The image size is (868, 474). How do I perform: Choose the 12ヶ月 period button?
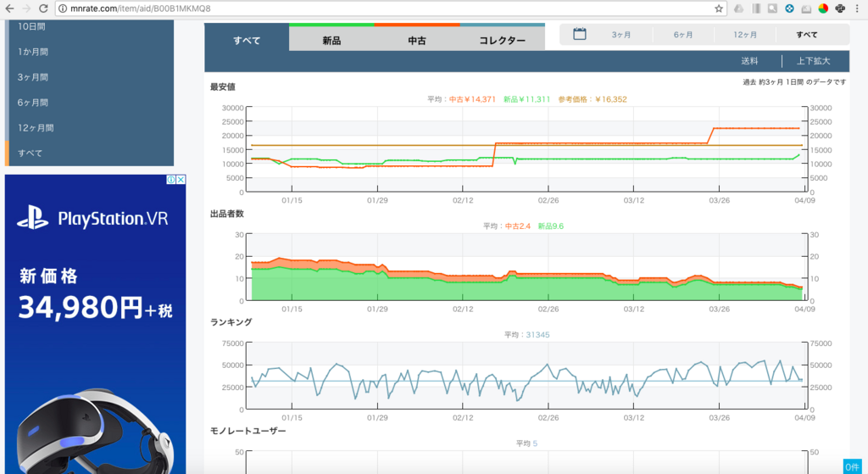coord(745,34)
